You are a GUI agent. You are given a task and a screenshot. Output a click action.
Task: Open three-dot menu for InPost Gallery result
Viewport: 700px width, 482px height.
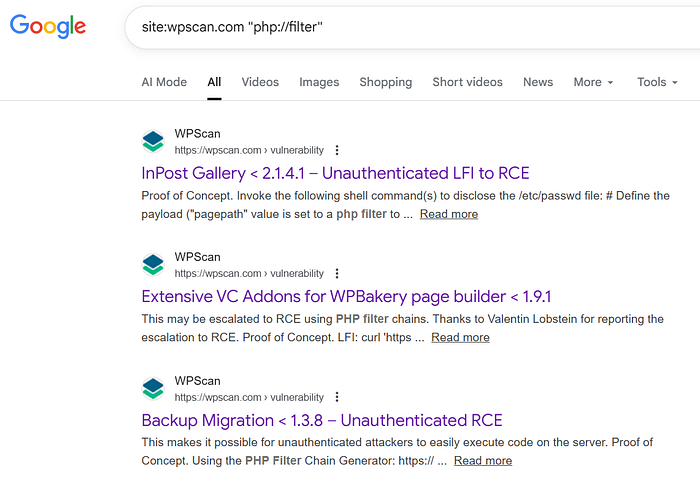(x=337, y=150)
